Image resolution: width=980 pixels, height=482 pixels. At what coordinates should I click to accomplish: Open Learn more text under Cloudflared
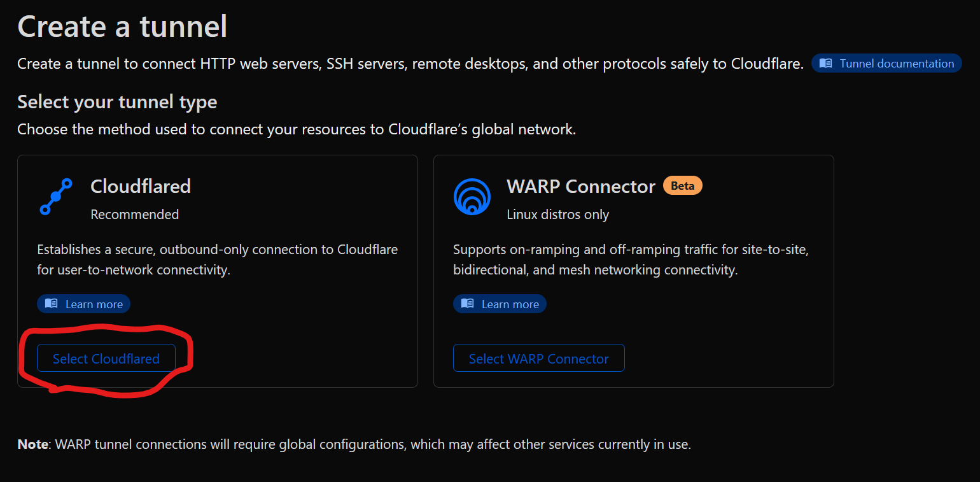click(94, 304)
